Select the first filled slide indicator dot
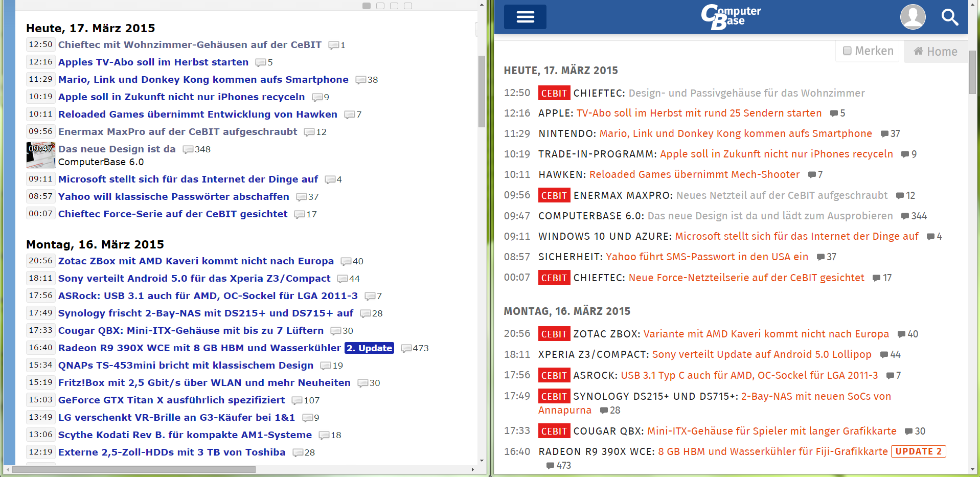The image size is (980, 477). point(367,6)
